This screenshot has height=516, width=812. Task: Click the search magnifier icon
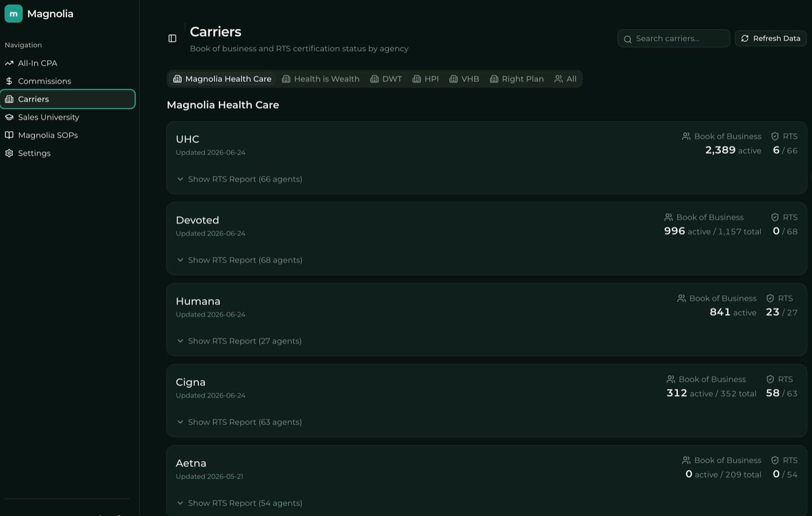pyautogui.click(x=628, y=39)
